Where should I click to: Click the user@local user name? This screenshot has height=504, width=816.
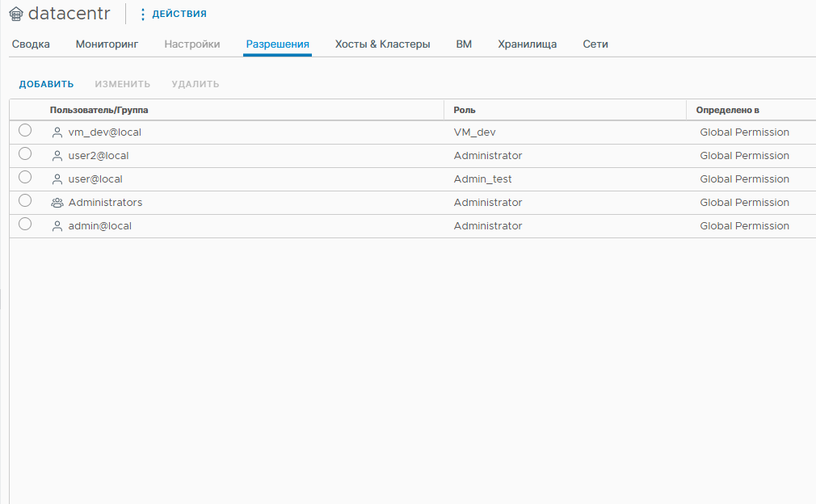tap(95, 179)
